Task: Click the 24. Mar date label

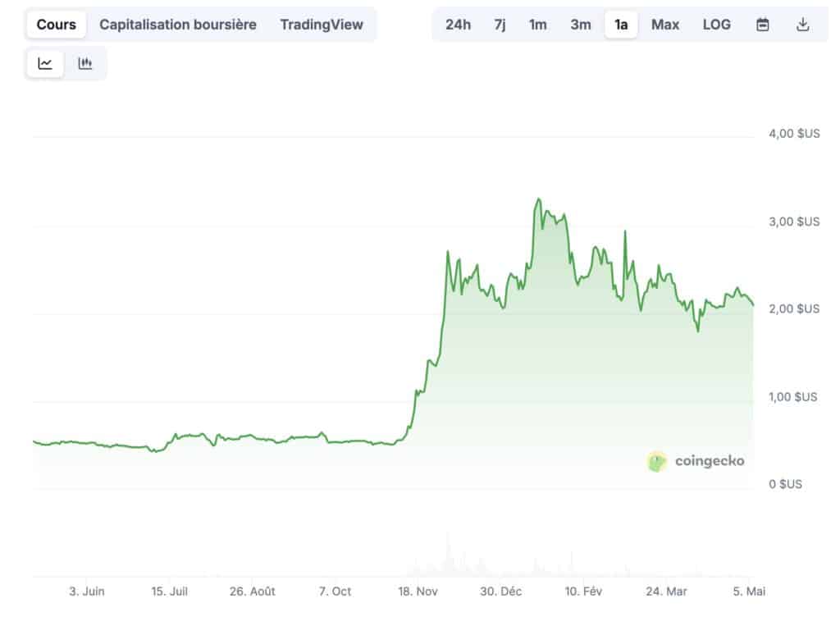Action: coord(666,592)
